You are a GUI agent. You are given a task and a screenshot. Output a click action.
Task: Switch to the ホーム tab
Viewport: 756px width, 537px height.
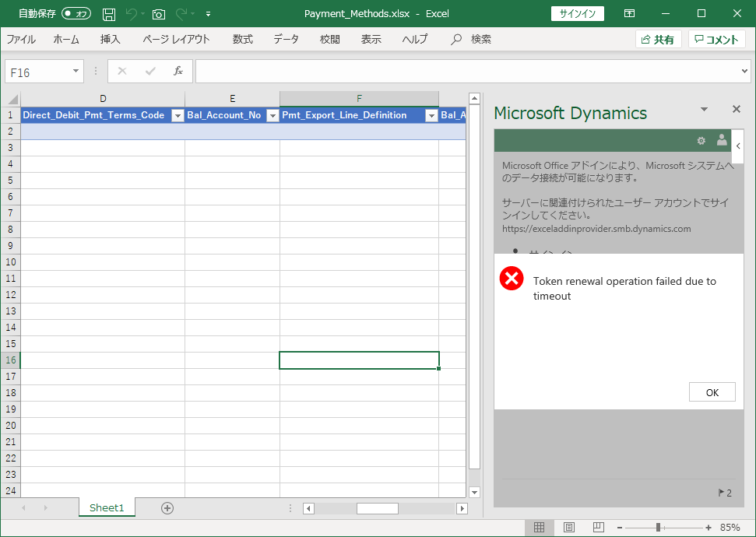pyautogui.click(x=66, y=39)
